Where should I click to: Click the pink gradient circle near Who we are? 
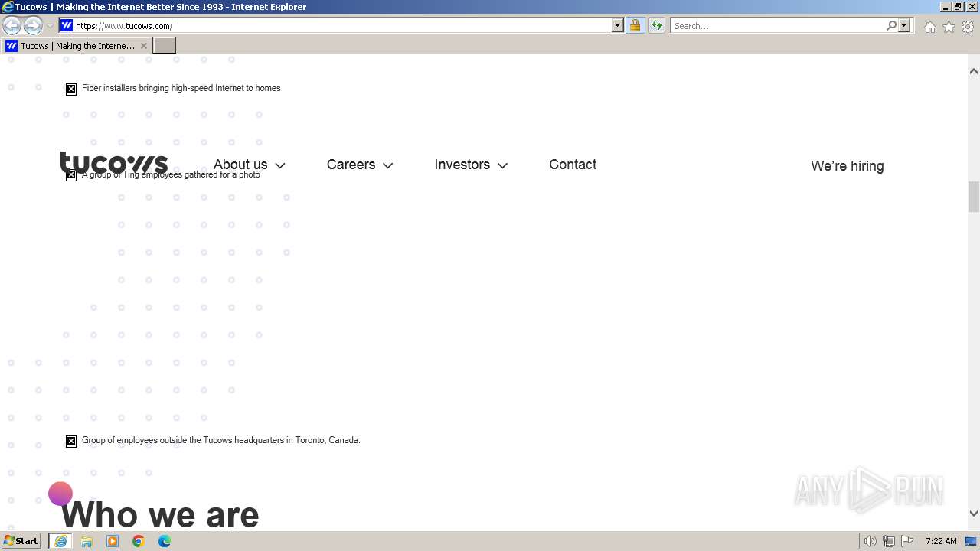point(60,494)
